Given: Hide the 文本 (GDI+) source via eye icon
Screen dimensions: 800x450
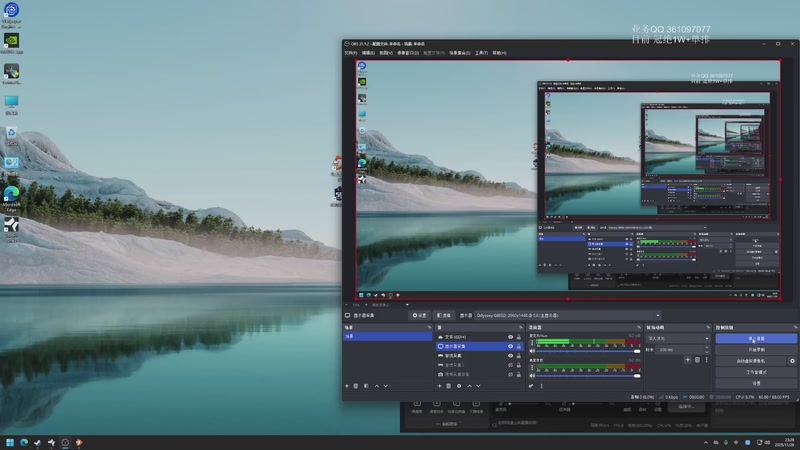Looking at the screenshot, I should [510, 337].
